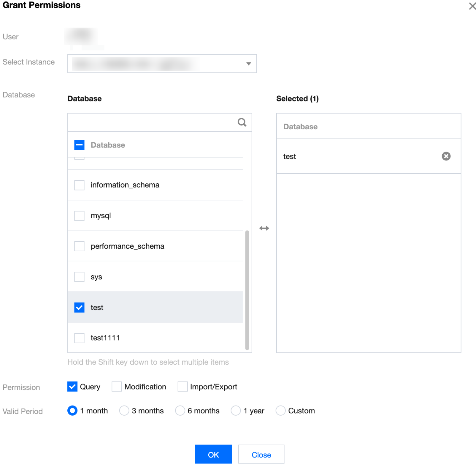
Task: Remove test from the Selected list
Action: click(x=446, y=156)
